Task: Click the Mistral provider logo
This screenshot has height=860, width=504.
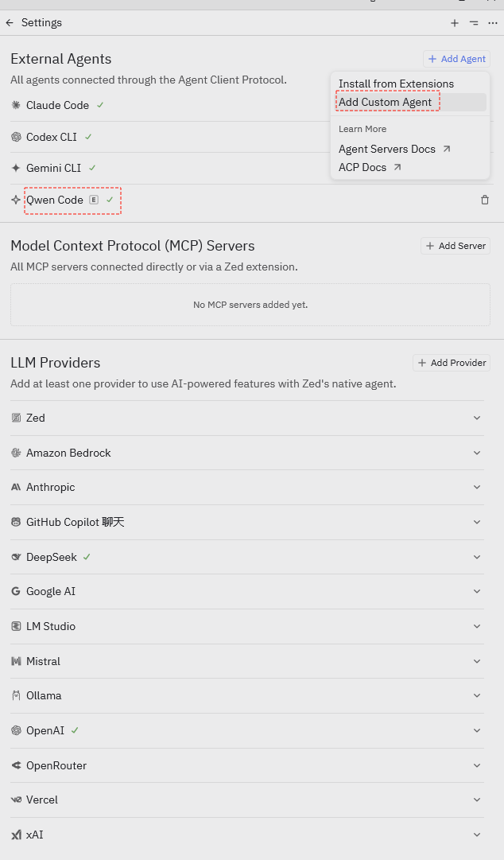Action: pos(16,661)
